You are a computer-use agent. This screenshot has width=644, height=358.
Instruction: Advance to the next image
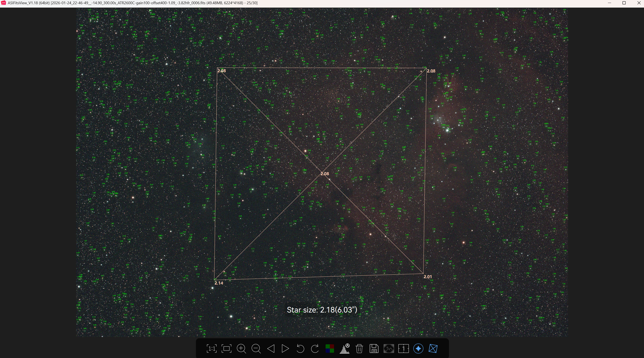coord(285,349)
